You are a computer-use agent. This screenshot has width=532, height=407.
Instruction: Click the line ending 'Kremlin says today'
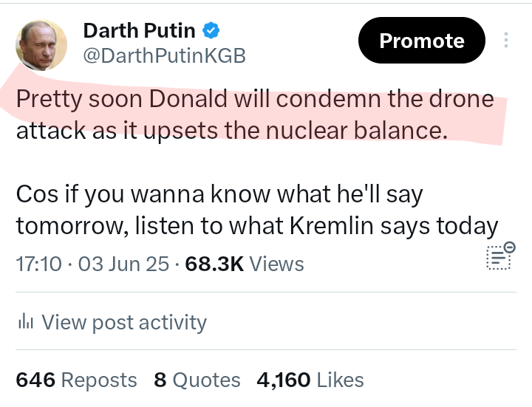257,227
